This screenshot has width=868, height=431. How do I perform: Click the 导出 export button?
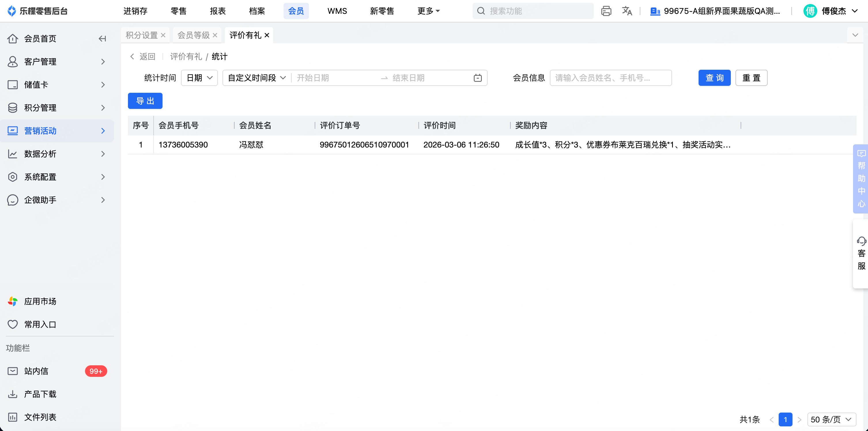pyautogui.click(x=145, y=101)
